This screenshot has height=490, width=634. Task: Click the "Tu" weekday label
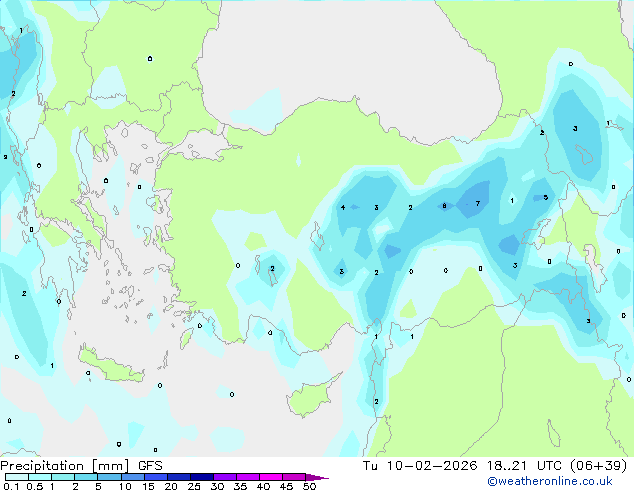coord(370,466)
